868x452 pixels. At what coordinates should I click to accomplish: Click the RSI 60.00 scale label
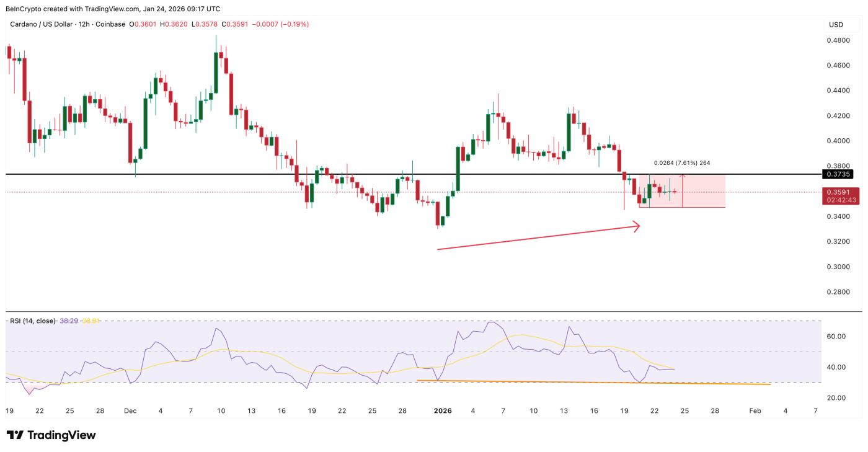836,337
